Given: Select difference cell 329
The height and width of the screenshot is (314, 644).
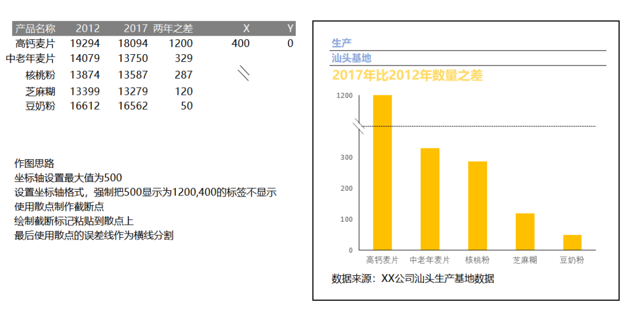Looking at the screenshot, I should tap(184, 59).
